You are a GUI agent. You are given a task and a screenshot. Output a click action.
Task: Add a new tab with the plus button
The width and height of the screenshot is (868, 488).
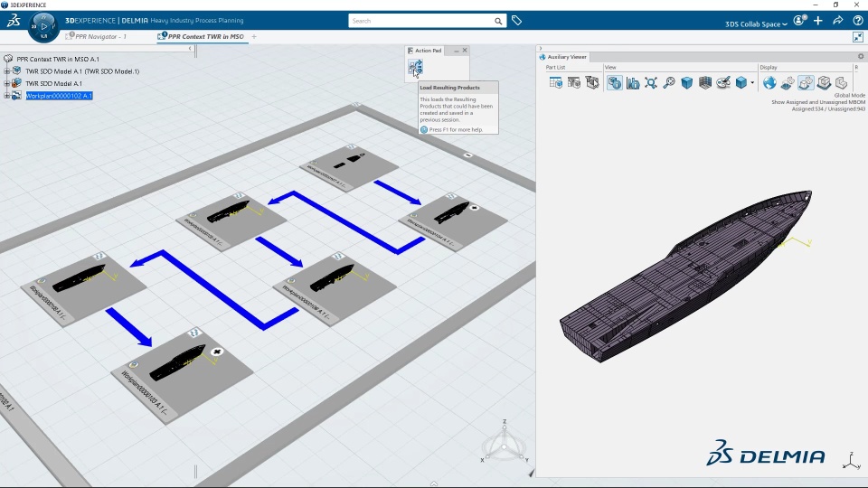tap(254, 36)
